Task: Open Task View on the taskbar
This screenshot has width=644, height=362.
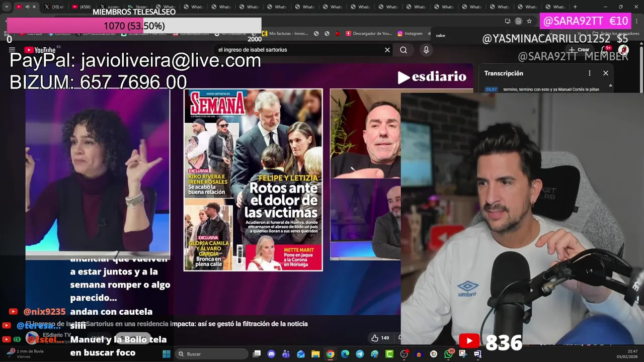Action: coord(257,354)
